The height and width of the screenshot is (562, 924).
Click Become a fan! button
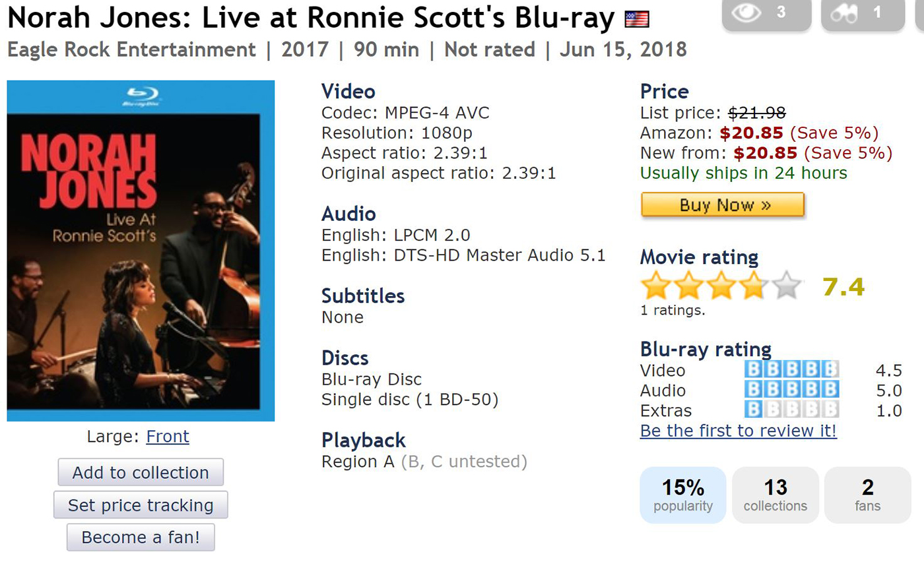coord(141,538)
